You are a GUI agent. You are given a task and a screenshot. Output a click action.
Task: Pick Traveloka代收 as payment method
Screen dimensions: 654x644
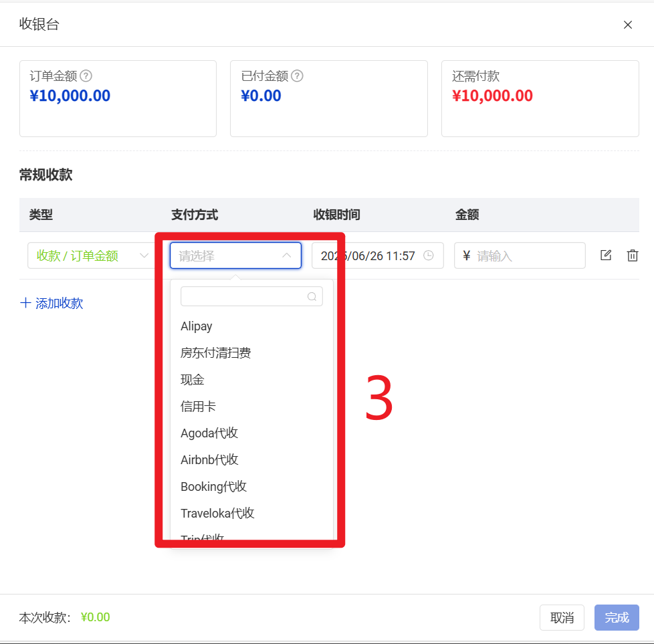pyautogui.click(x=217, y=514)
